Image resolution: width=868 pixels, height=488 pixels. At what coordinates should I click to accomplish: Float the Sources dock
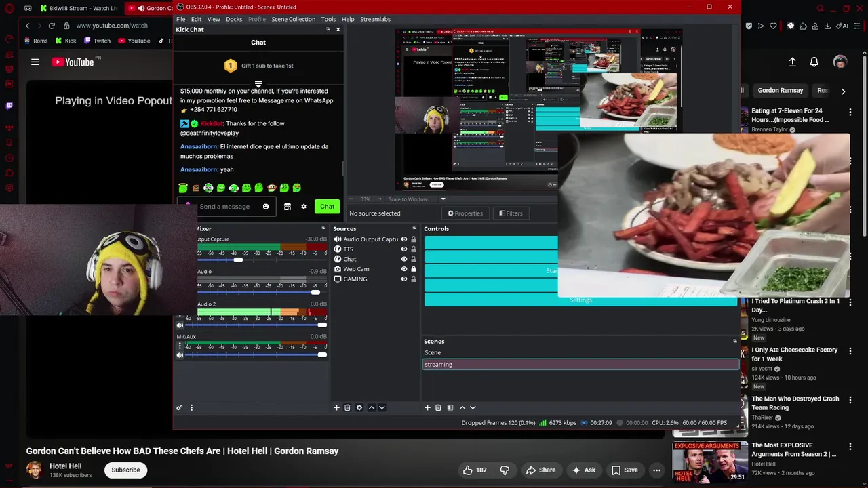[414, 228]
